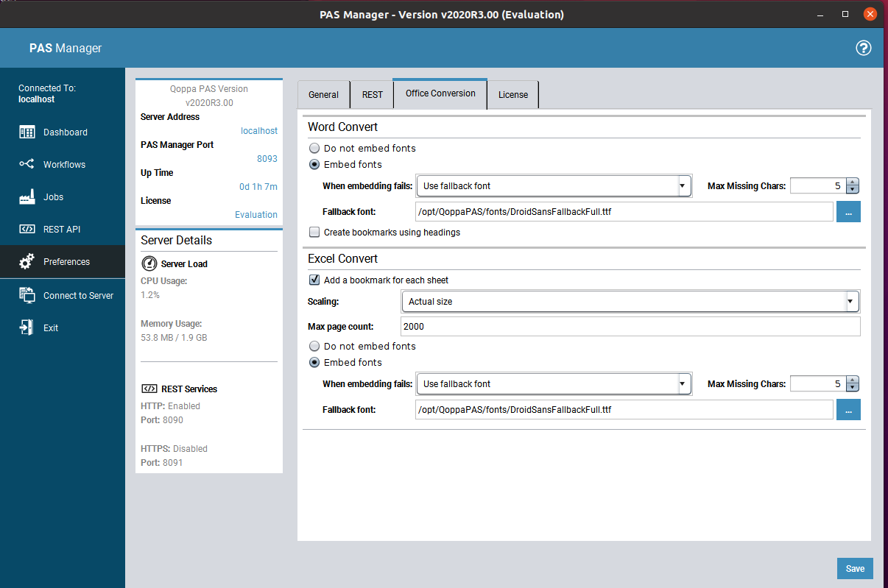888x588 pixels.
Task: Decrease Word Max Missing Chars value
Action: [853, 190]
